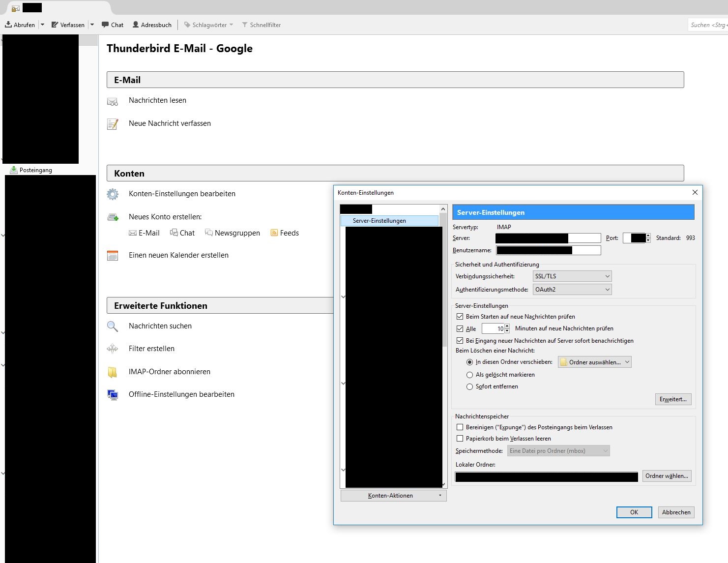Click the Erweitert button

(673, 399)
